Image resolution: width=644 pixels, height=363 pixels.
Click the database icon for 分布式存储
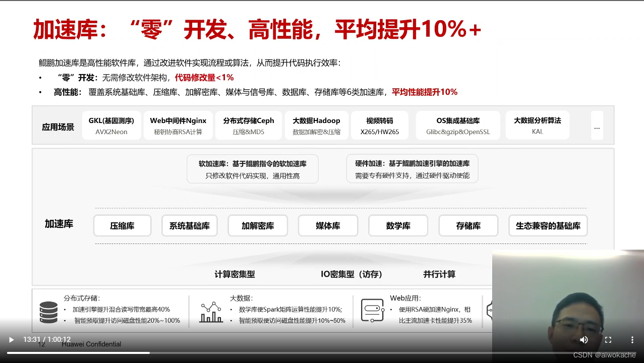(49, 312)
